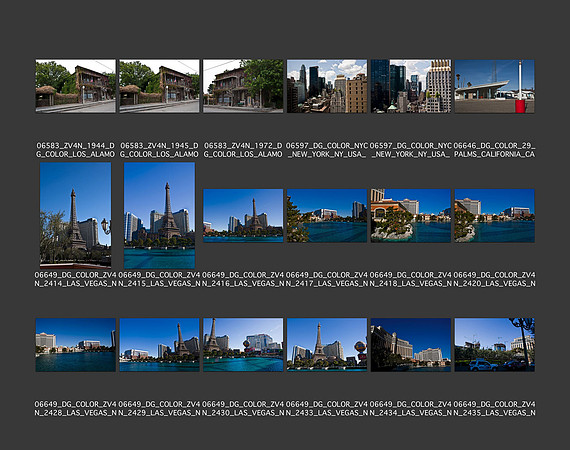
Task: Click filename label 06583_ZV4N_1945_DG_COLOR_LOS_ALAMO
Action: click(159, 150)
